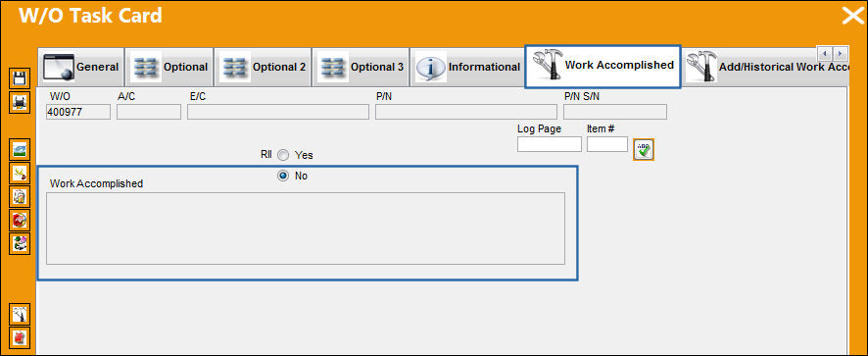Select the RII No radio button
Image resolution: width=868 pixels, height=356 pixels.
click(283, 176)
